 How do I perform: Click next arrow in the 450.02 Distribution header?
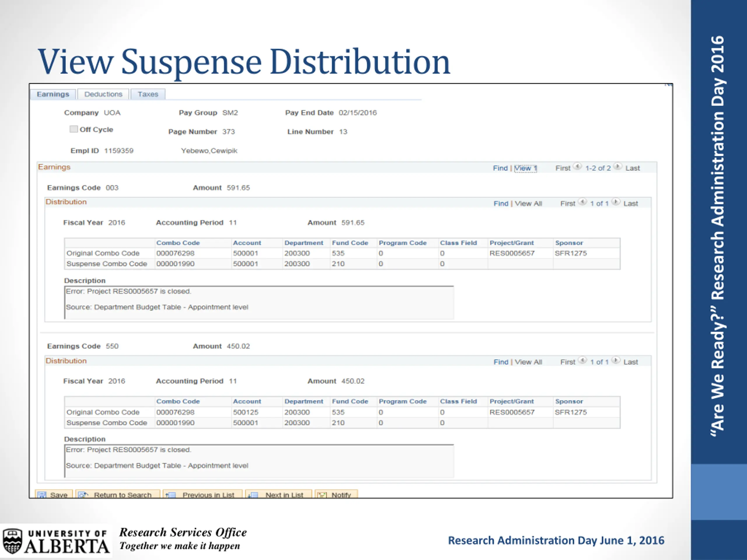pyautogui.click(x=616, y=360)
